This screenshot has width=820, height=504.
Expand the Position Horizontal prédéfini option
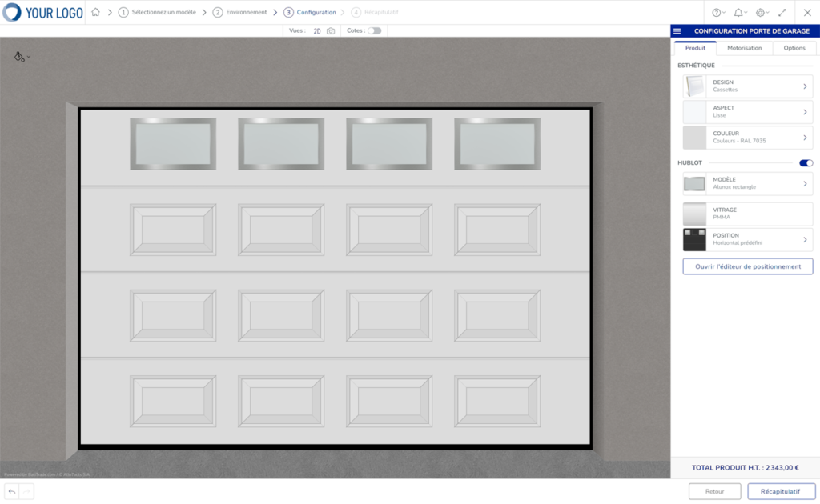(747, 240)
